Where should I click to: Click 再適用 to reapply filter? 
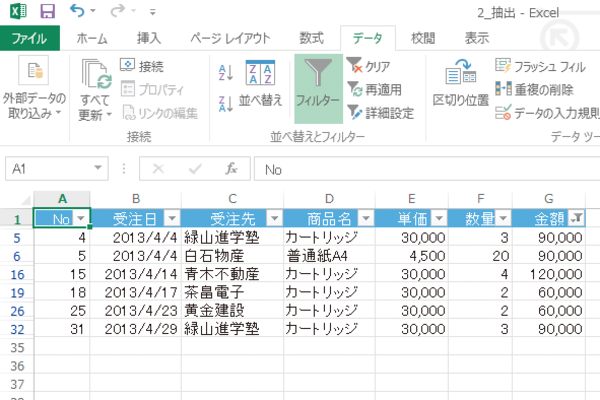pos(374,89)
